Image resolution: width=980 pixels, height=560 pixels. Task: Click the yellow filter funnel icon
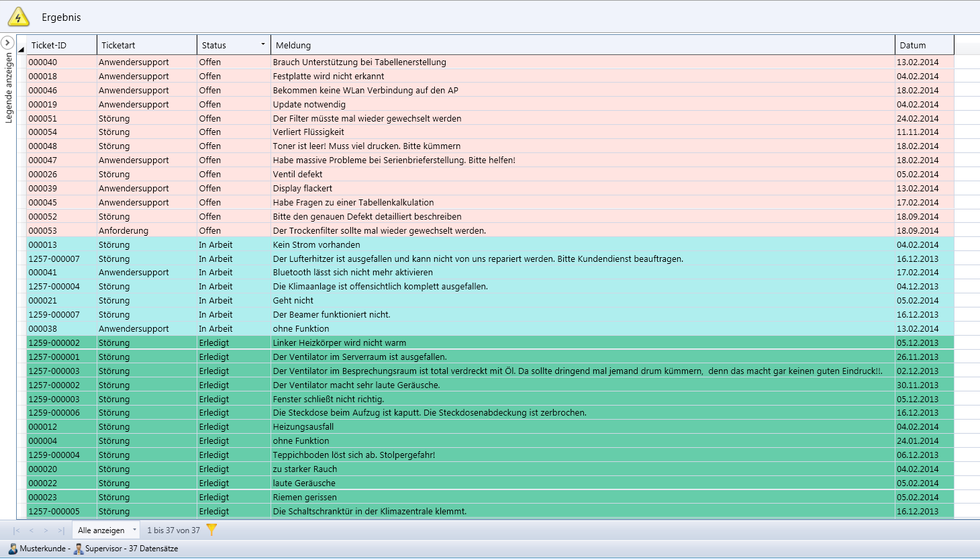pyautogui.click(x=211, y=530)
